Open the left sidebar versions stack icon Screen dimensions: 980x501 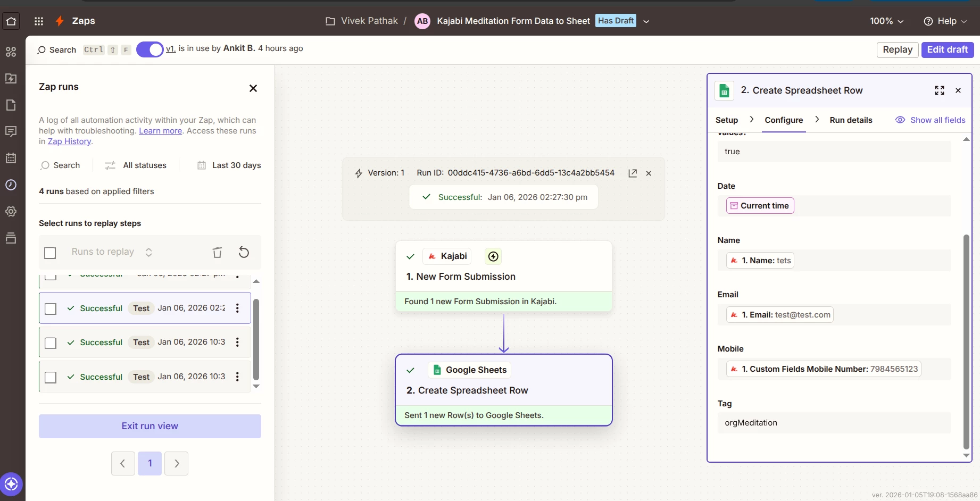pyautogui.click(x=11, y=238)
